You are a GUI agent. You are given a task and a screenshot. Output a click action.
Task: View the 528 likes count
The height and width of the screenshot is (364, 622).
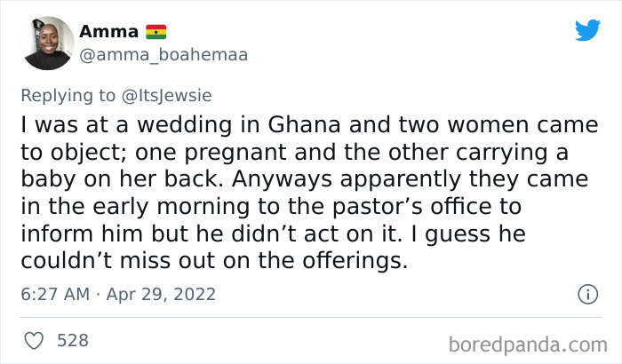(x=72, y=340)
